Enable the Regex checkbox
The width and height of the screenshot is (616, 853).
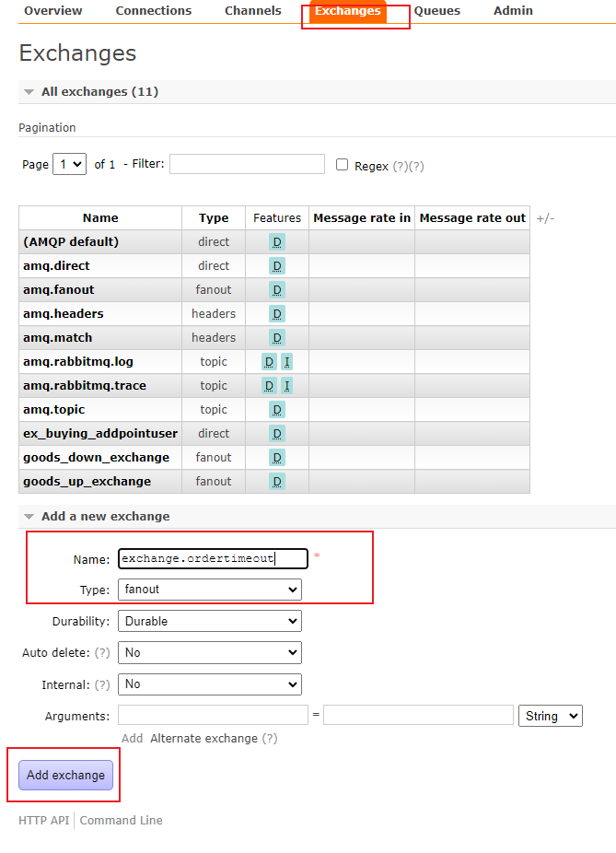(x=342, y=164)
